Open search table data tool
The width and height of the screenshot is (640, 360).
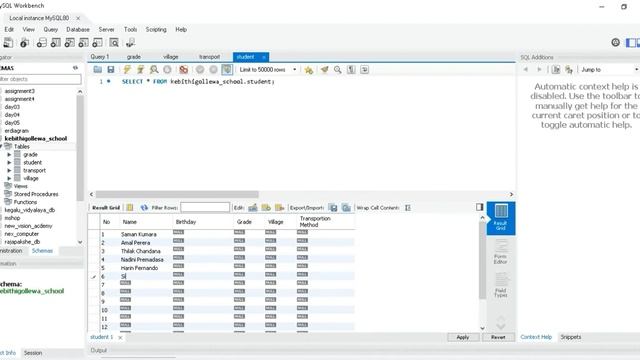pos(114,42)
